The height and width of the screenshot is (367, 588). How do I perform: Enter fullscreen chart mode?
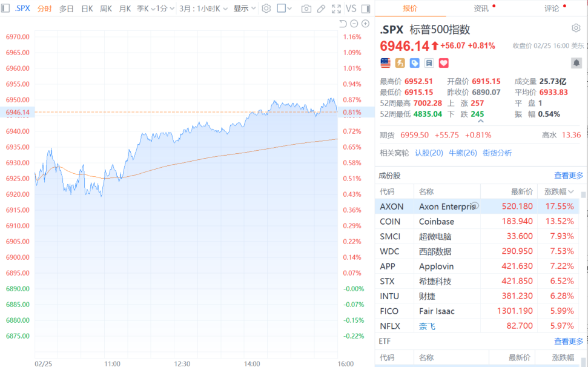[x=337, y=8]
